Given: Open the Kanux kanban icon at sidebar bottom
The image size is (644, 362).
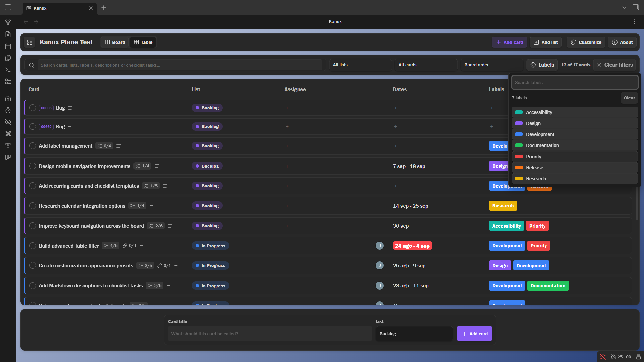Looking at the screenshot, I should 8,157.
